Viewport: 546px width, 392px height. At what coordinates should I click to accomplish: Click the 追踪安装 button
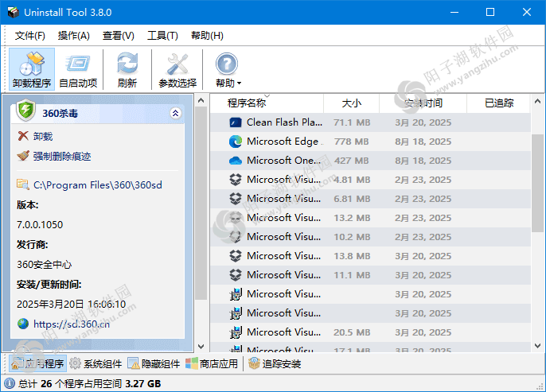coord(275,364)
